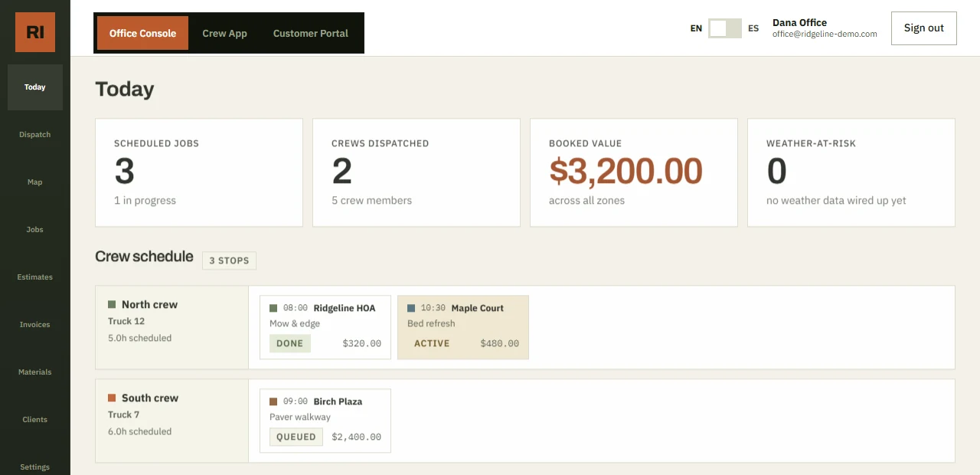
Task: Toggle language switch between EN and ES
Action: tap(724, 28)
